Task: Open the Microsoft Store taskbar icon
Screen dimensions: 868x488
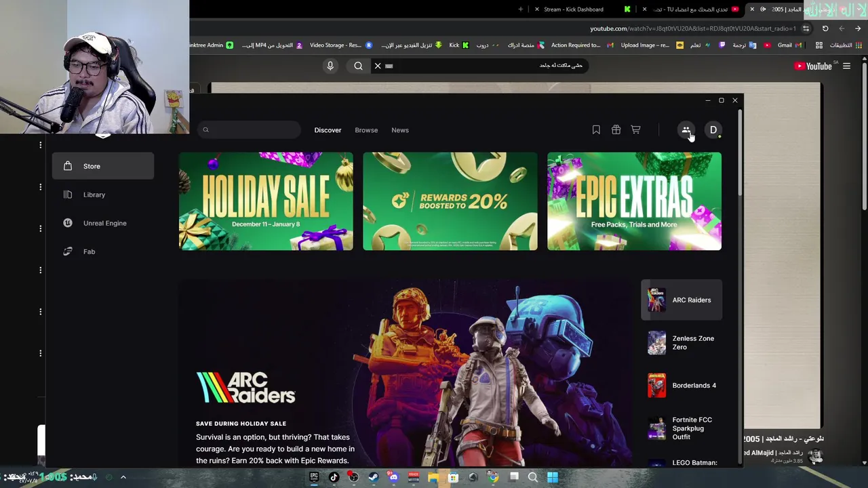Action: (x=453, y=477)
